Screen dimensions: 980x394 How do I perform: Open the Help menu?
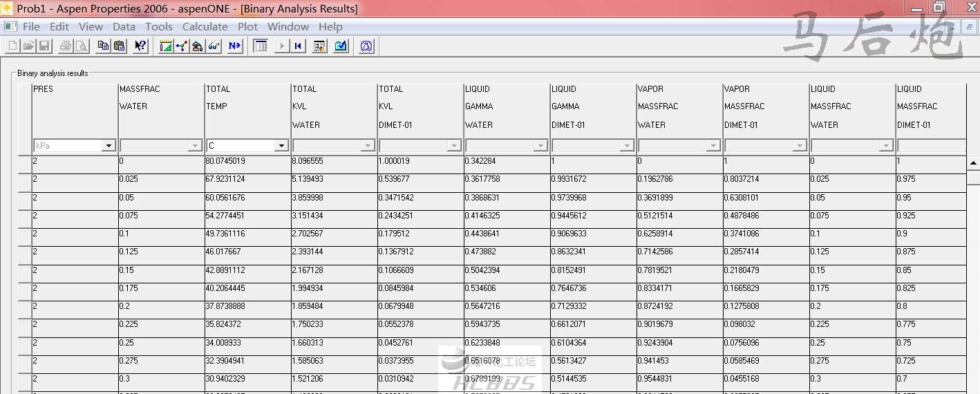330,26
